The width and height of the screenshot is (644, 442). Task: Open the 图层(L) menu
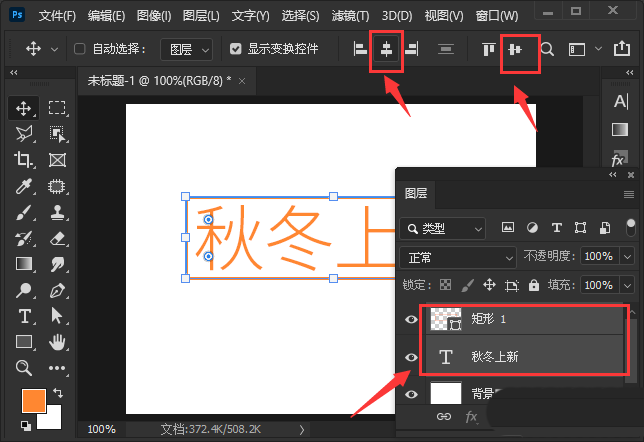(201, 16)
